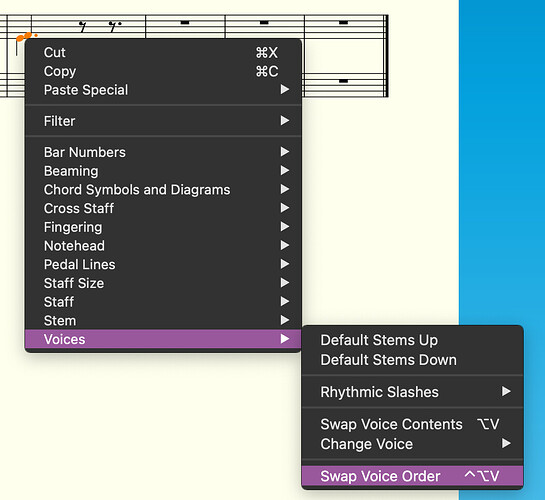Choose Swap Voice Contents
This screenshot has height=500, width=545.
tap(412, 424)
